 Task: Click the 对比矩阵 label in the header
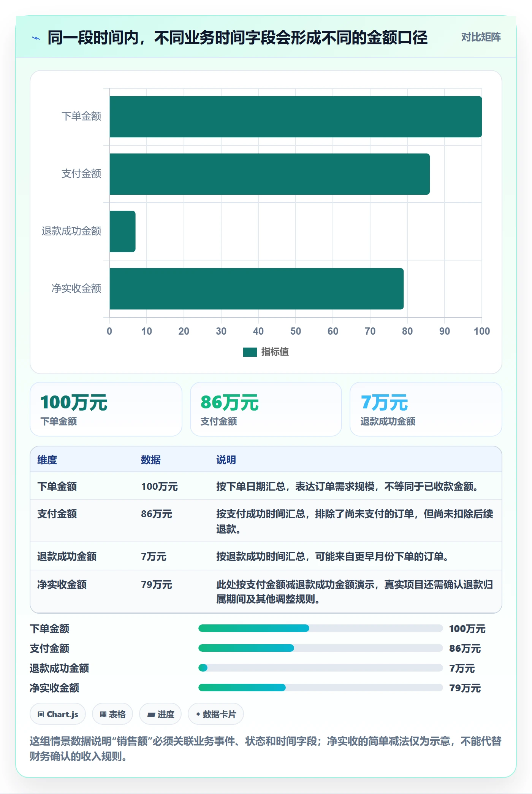pos(481,37)
